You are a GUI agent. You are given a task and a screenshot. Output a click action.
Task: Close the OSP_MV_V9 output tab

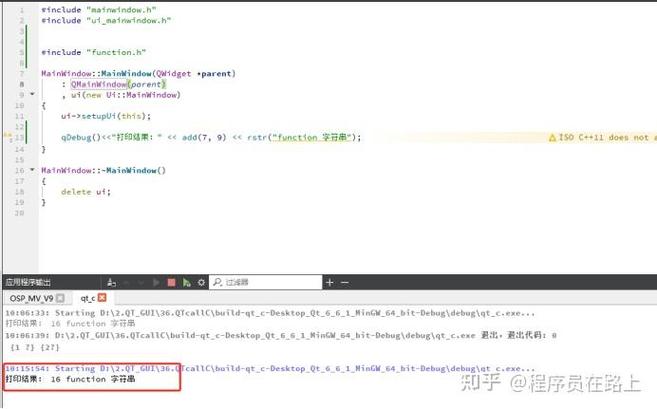point(60,298)
